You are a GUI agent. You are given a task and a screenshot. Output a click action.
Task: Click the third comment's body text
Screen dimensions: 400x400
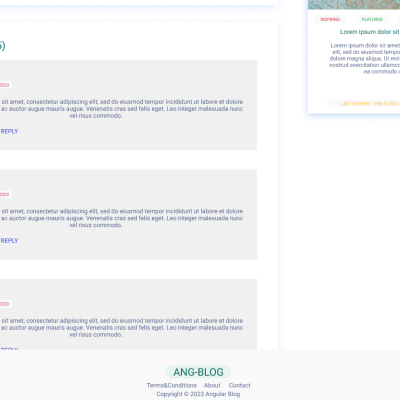(x=122, y=328)
